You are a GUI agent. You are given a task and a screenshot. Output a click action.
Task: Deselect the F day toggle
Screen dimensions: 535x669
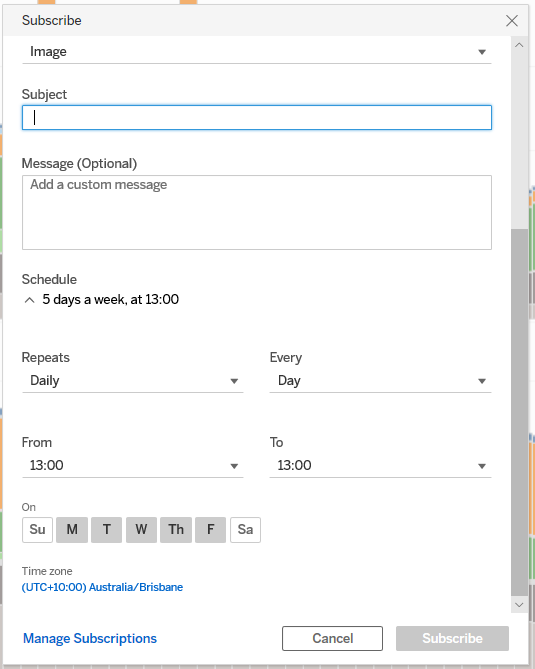tap(210, 530)
